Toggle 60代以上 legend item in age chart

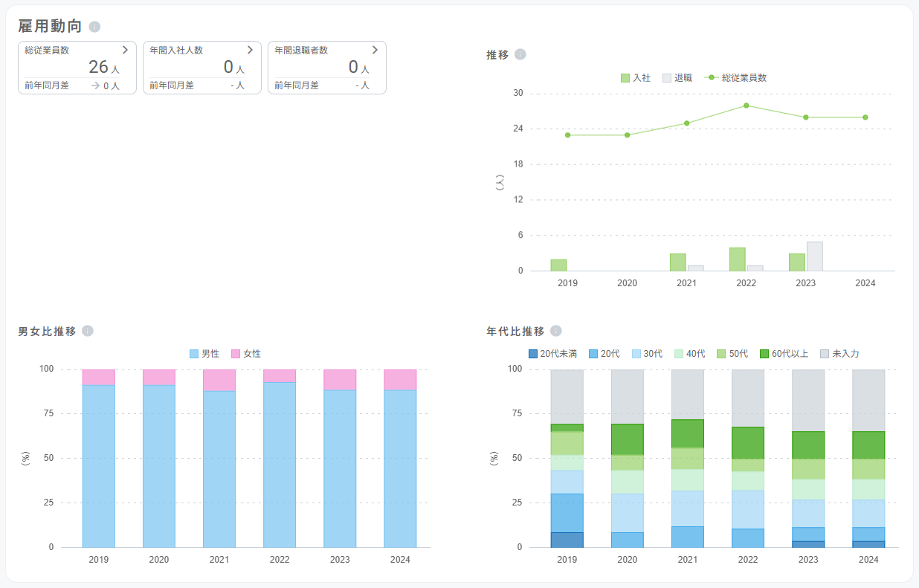click(784, 354)
